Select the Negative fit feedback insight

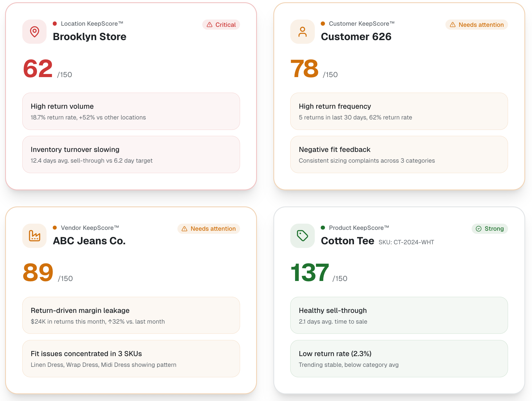(399, 154)
